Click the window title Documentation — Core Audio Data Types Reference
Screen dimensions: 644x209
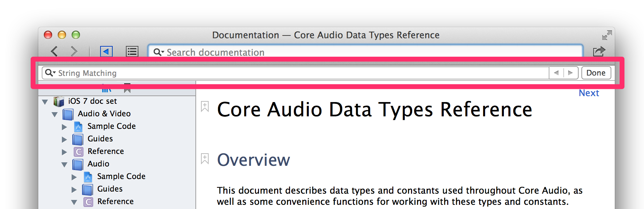click(x=326, y=35)
